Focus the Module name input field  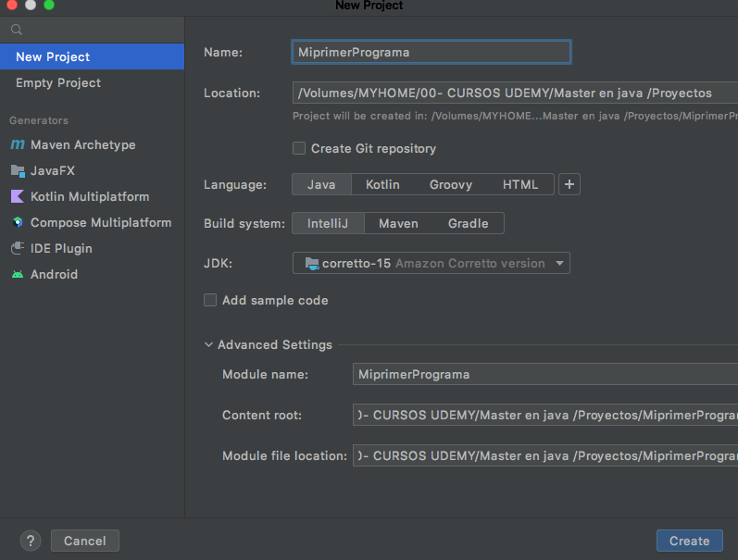coord(545,375)
